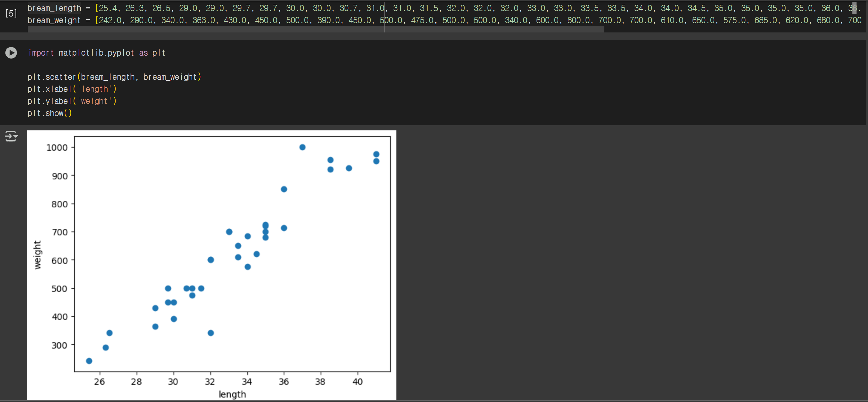Viewport: 868px width, 402px height.
Task: Click the 'weight' y-axis label
Action: 37,255
